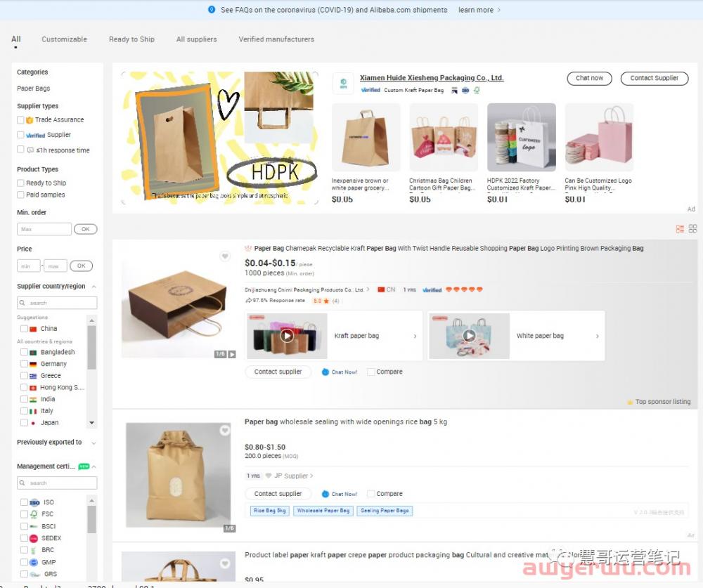Select the China country checkbox
The image size is (703, 588).
pyautogui.click(x=24, y=329)
